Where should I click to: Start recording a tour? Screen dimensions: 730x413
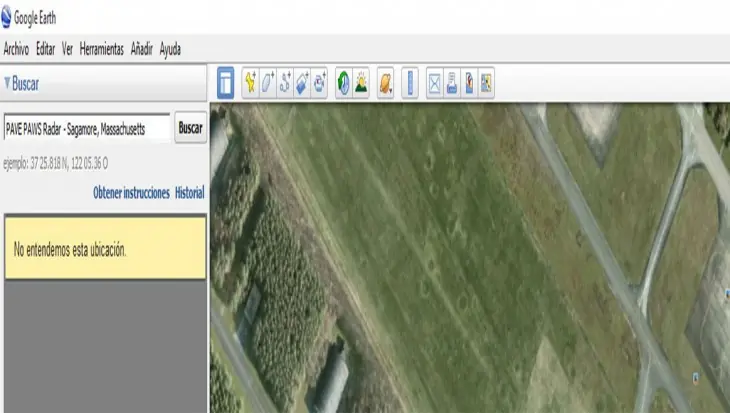tap(319, 83)
